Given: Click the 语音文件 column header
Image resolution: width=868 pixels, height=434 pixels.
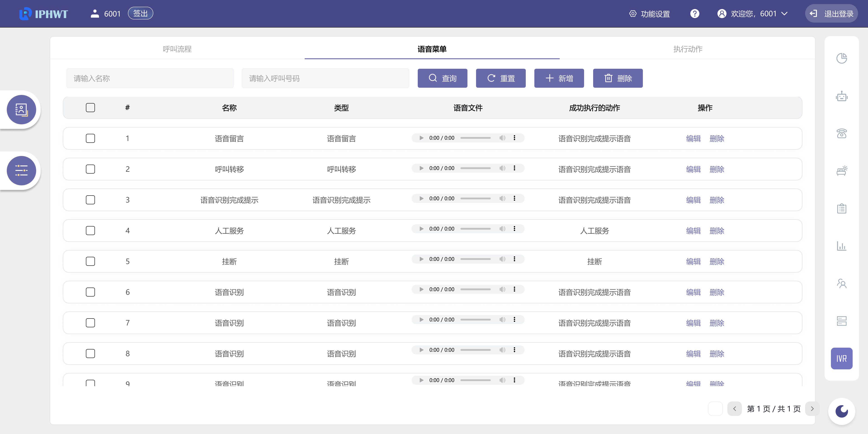Looking at the screenshot, I should 468,108.
